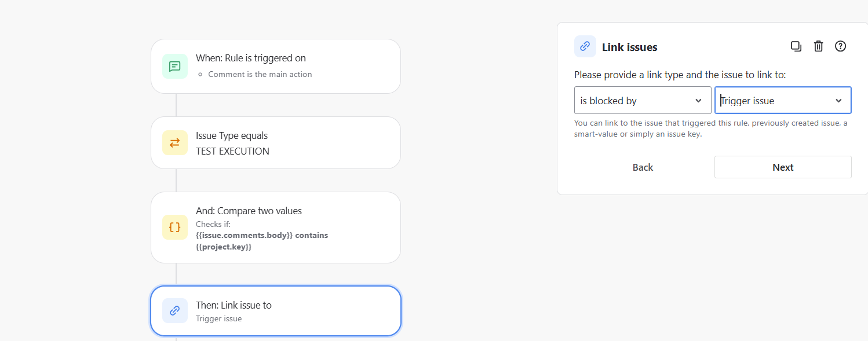Click the 'Link issues' panel title

point(629,47)
